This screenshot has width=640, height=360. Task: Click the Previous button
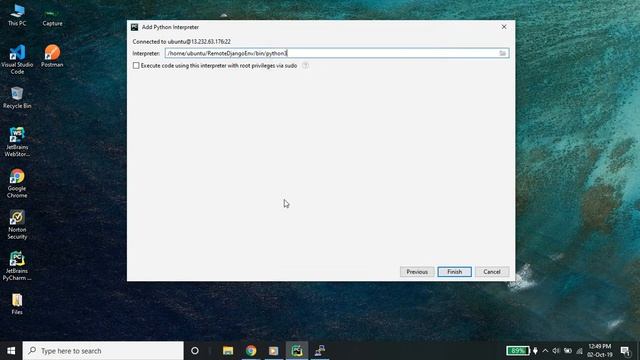tap(417, 272)
